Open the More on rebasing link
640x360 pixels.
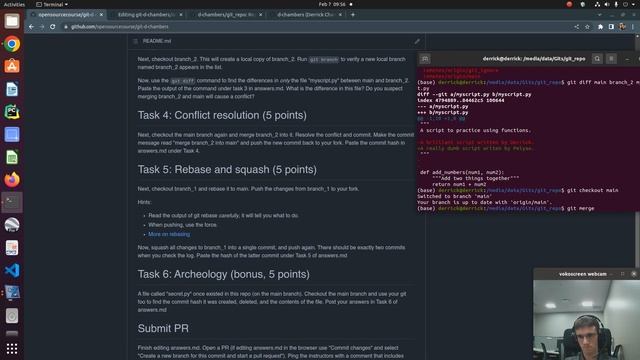pyautogui.click(x=169, y=234)
